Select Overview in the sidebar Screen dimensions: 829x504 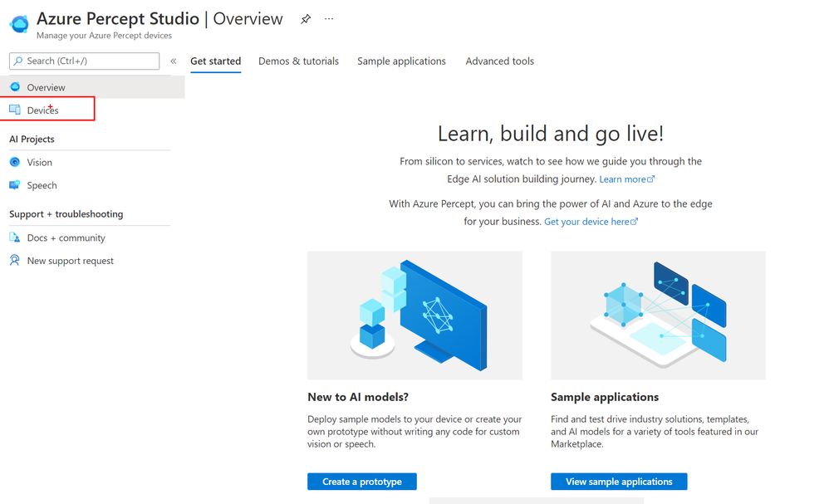(92, 87)
